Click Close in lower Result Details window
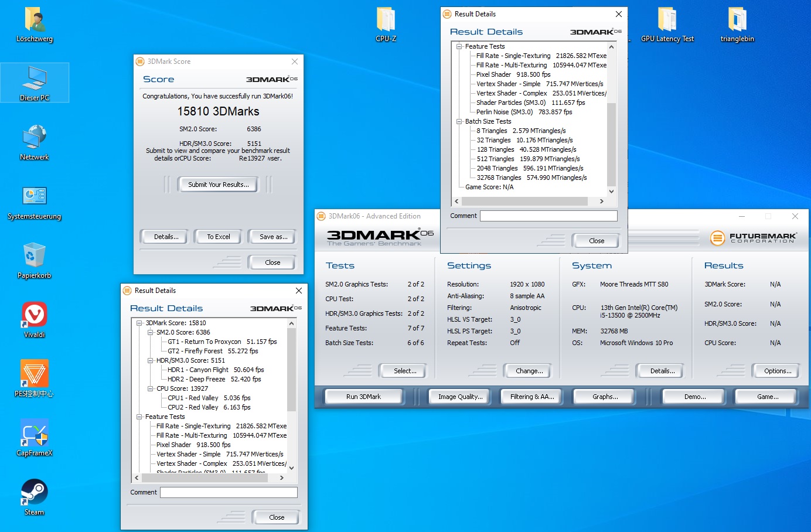The height and width of the screenshot is (532, 811). [277, 517]
